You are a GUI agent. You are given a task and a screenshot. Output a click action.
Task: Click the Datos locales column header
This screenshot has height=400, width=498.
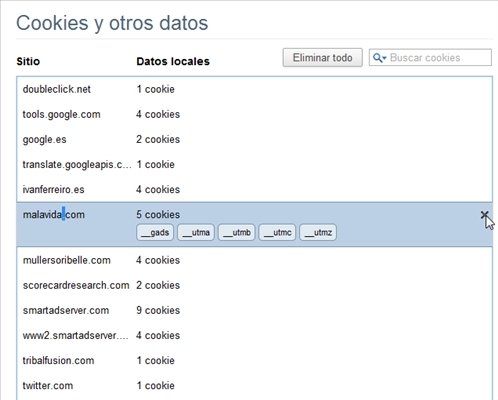pyautogui.click(x=173, y=61)
